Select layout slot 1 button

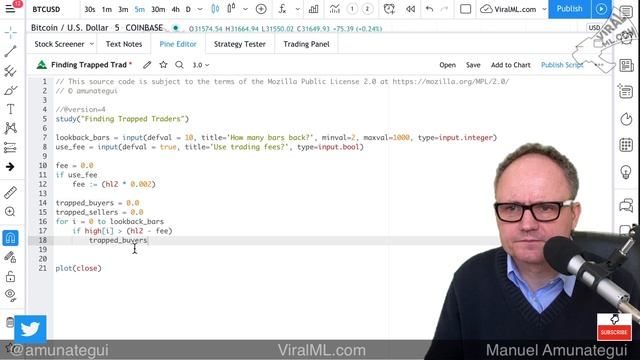(352, 9)
